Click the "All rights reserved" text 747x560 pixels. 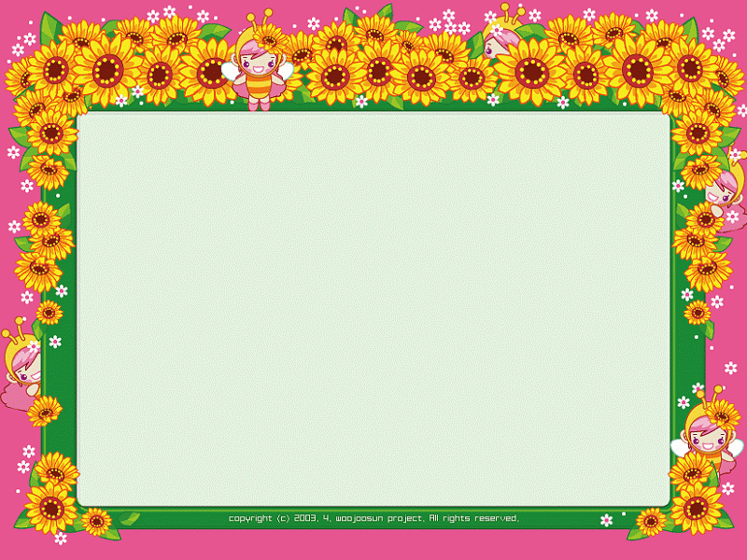click(x=473, y=518)
